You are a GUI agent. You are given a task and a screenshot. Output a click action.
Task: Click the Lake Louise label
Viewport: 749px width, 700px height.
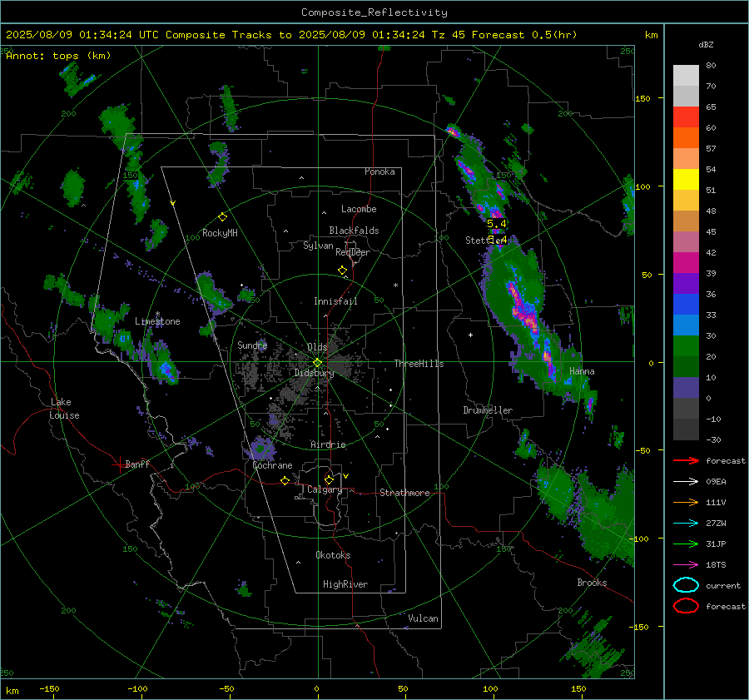(64, 409)
